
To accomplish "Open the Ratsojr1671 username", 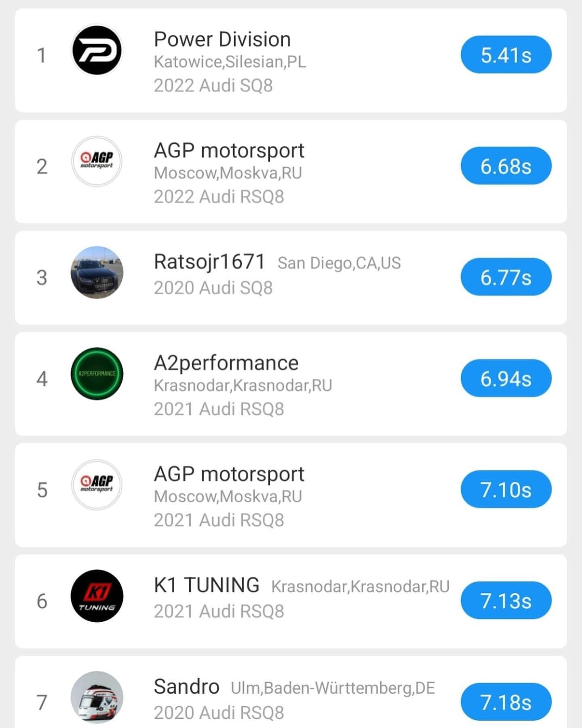I will click(x=209, y=261).
